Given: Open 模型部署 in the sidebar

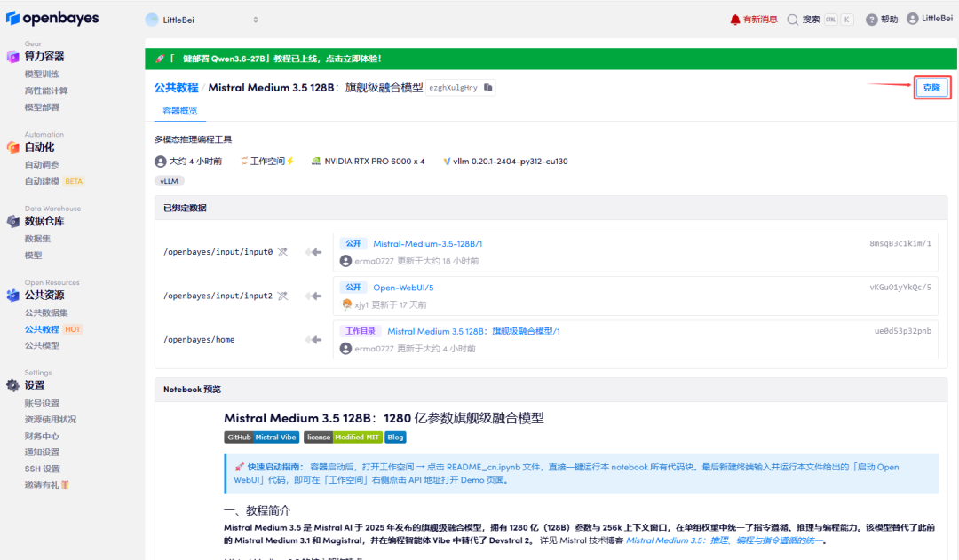Looking at the screenshot, I should coord(42,107).
